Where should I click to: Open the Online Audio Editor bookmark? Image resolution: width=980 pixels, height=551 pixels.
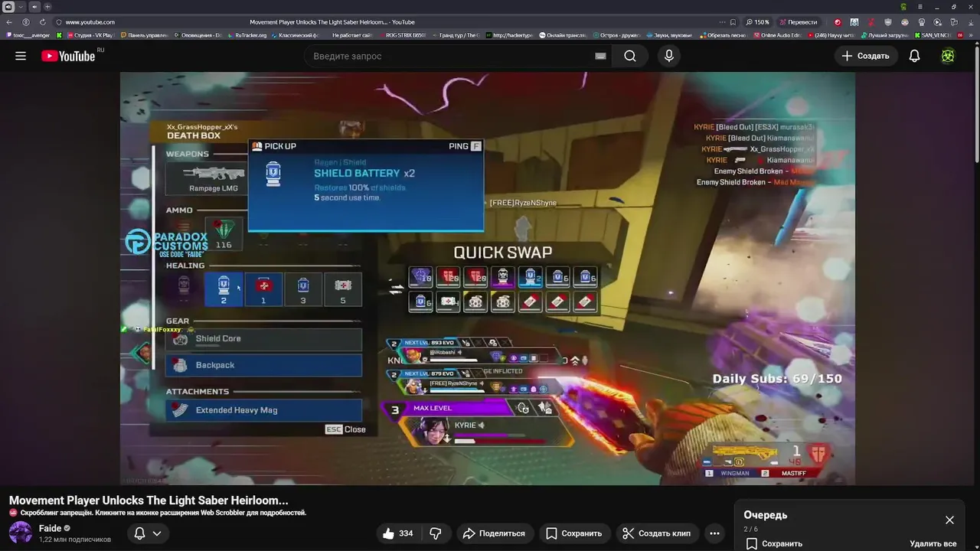coord(776,35)
